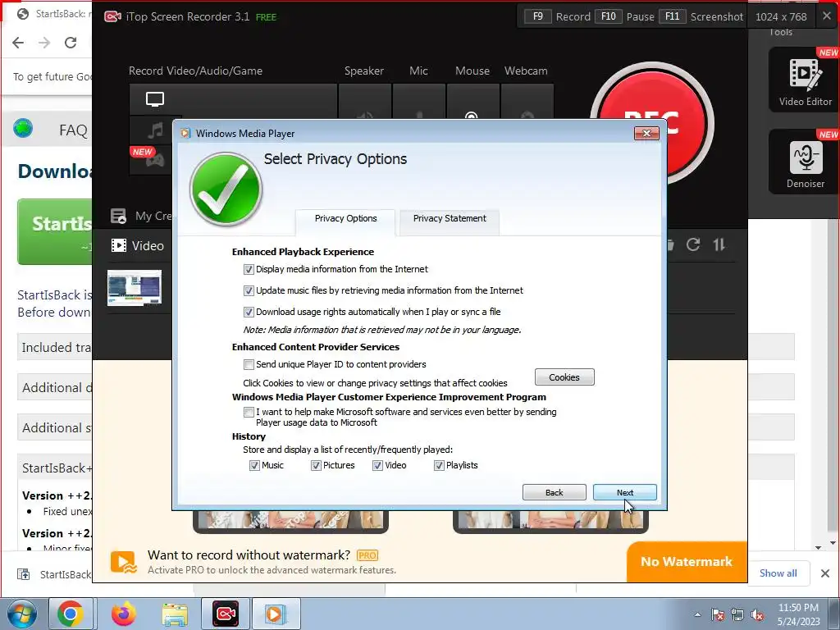Expand the Included translations section
This screenshot has width=840, height=630.
[55, 347]
